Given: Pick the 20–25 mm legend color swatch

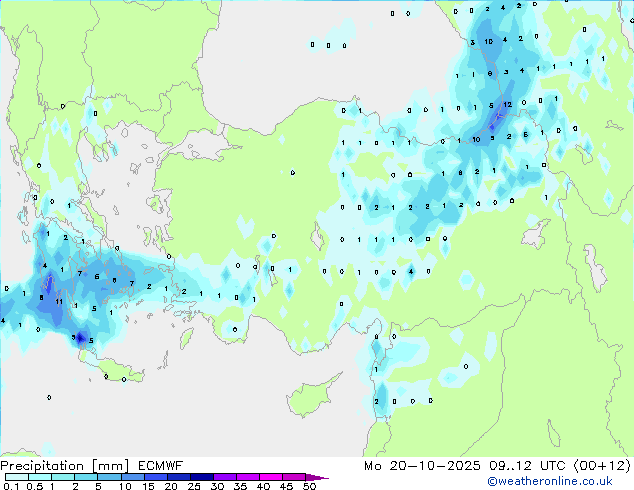Looking at the screenshot, I should pos(178,477).
